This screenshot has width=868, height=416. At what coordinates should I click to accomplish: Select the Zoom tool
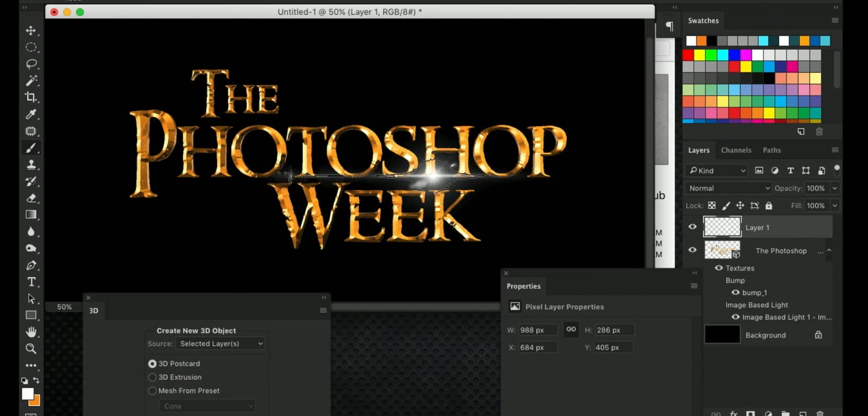[x=31, y=349]
